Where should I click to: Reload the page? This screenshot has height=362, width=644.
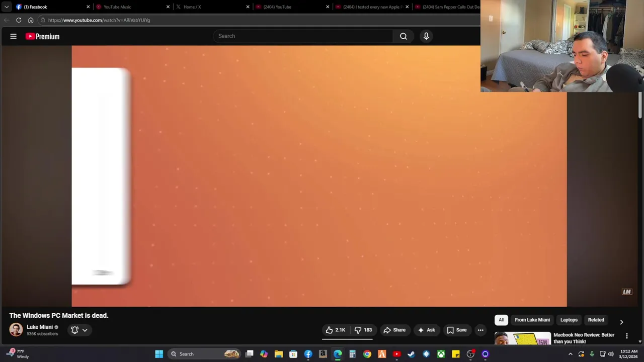pos(19,20)
